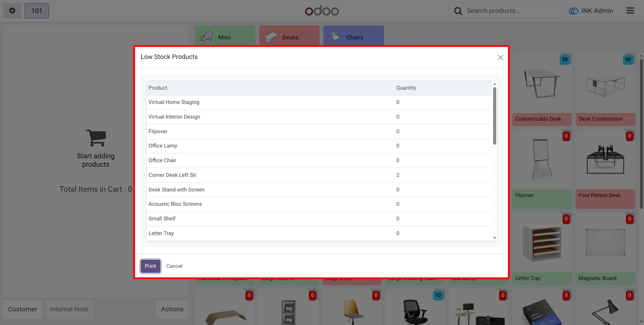Click the Odoo logo
Viewport: 644px width, 325px height.
[x=322, y=11]
